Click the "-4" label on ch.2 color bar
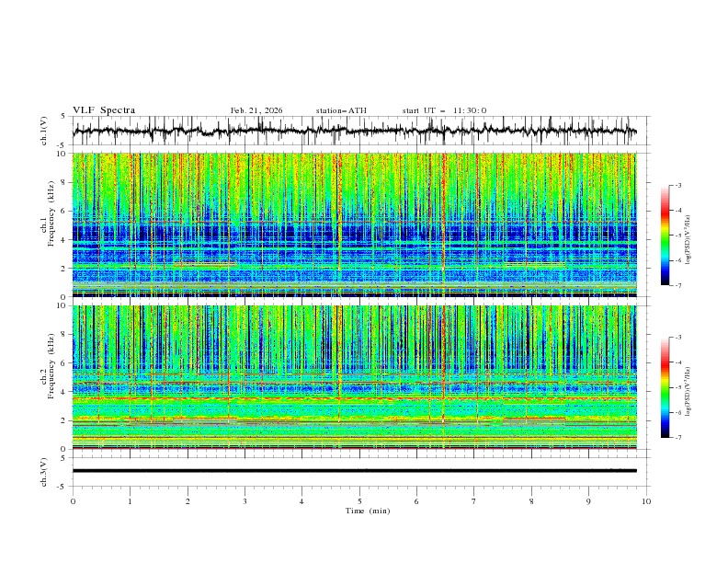 677,362
